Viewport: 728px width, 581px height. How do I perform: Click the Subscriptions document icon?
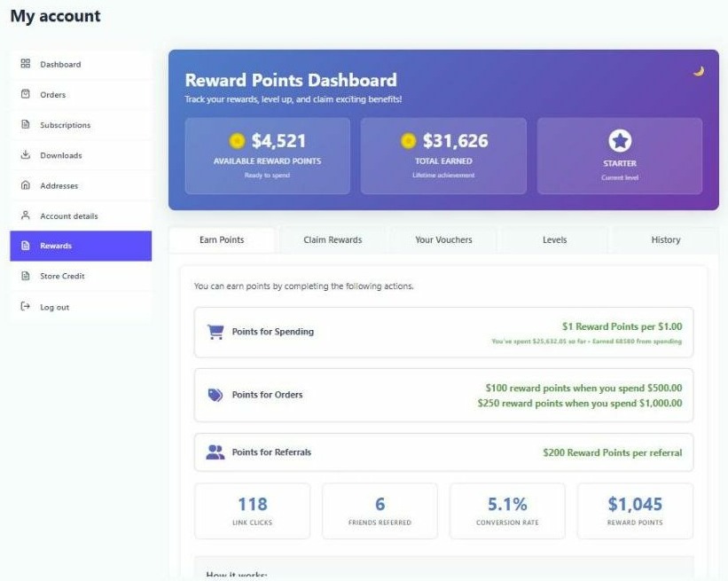point(26,124)
